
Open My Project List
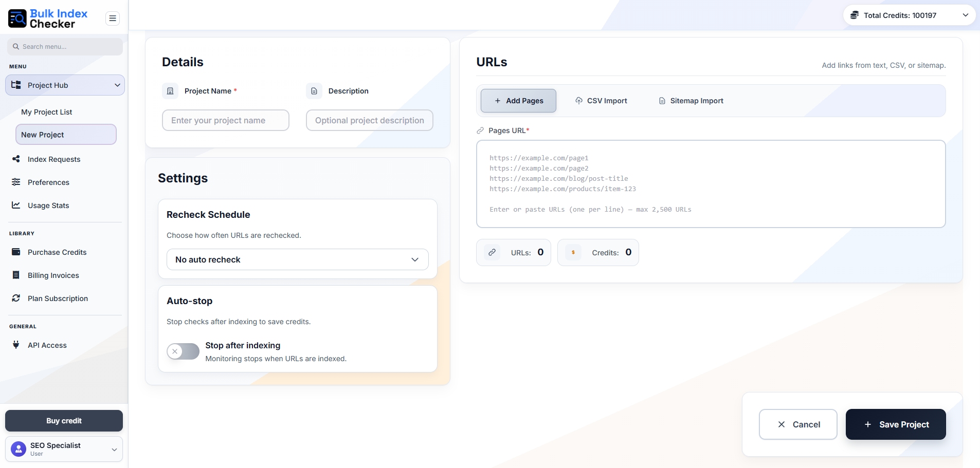tap(47, 112)
